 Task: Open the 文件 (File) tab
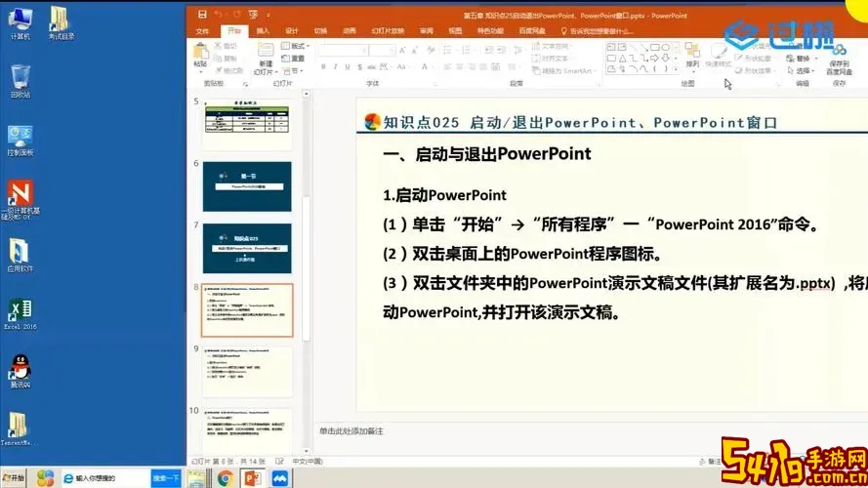point(203,31)
